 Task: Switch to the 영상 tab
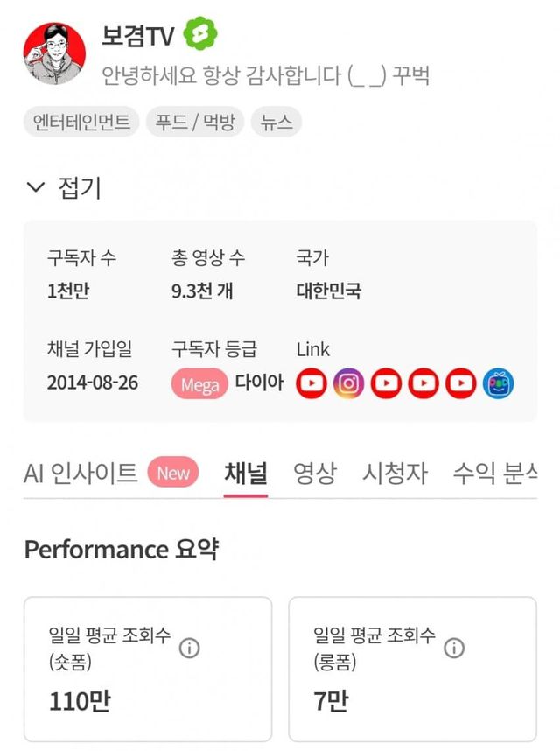tap(315, 474)
